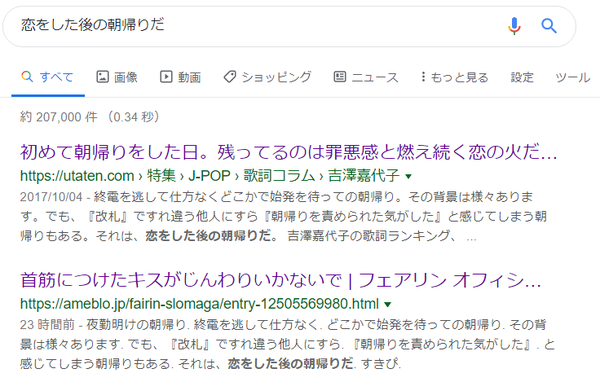600x382 pixels.
Task: Click the blue magnifier search button
Action: pos(549,26)
